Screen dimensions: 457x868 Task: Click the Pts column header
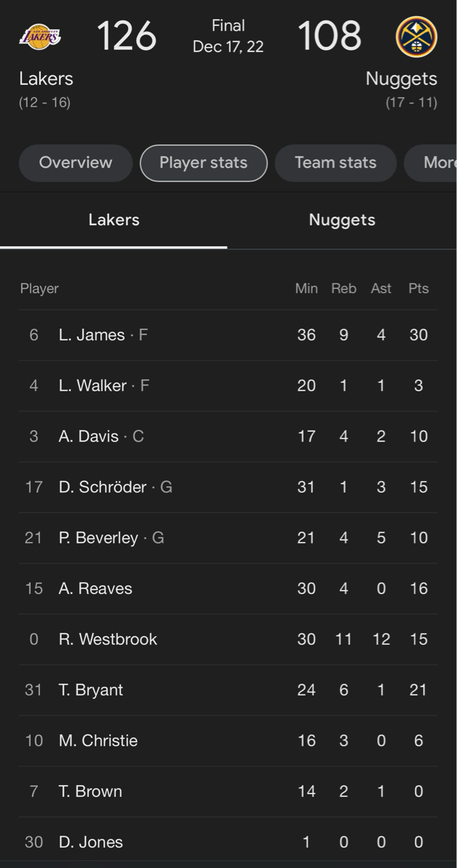click(418, 288)
